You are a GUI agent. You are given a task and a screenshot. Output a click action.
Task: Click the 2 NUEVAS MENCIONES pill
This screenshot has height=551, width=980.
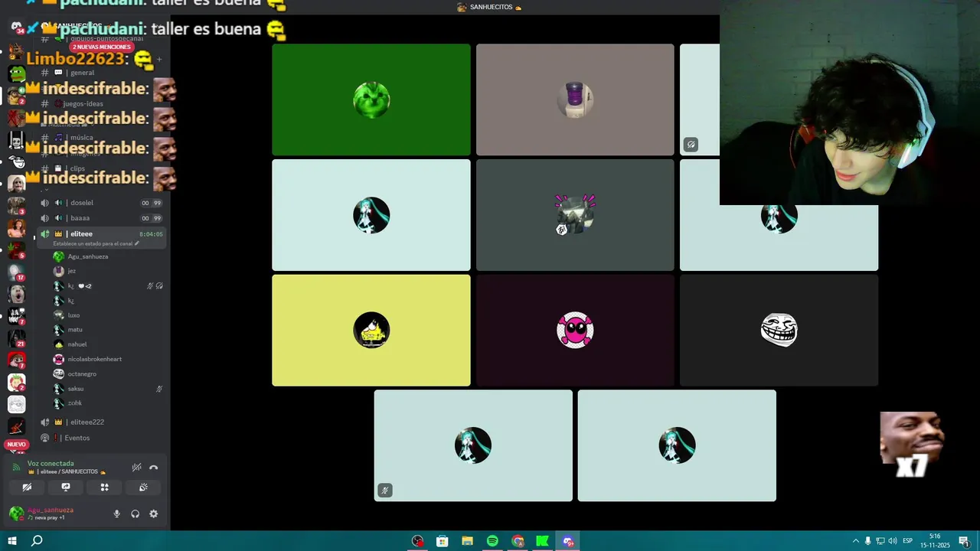coord(102,47)
